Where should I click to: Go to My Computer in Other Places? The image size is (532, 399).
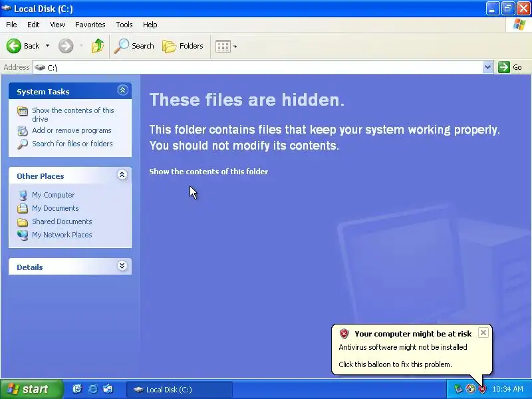[x=53, y=195]
